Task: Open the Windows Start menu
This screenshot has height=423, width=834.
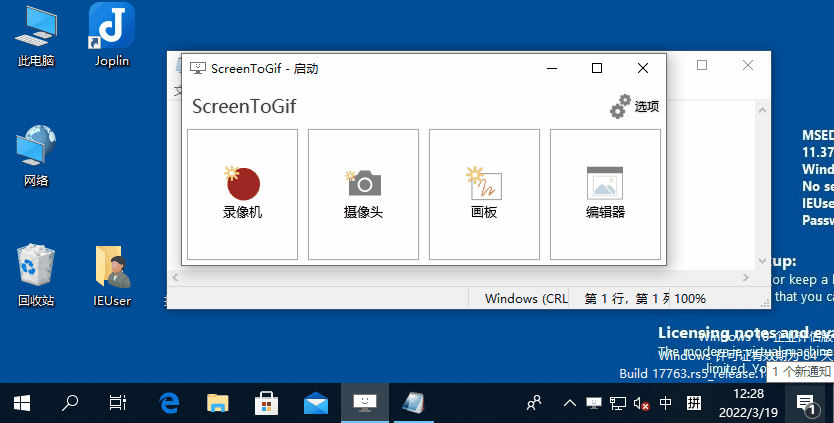Action: (22, 403)
